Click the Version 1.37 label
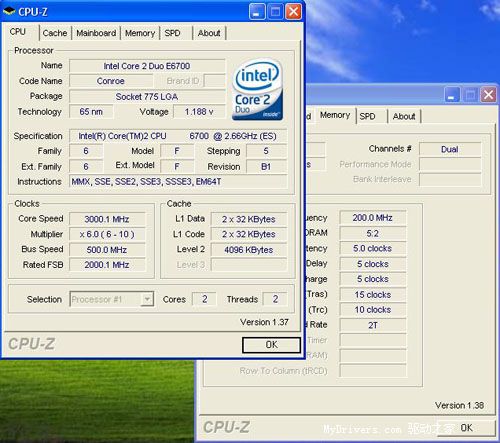 (x=264, y=322)
